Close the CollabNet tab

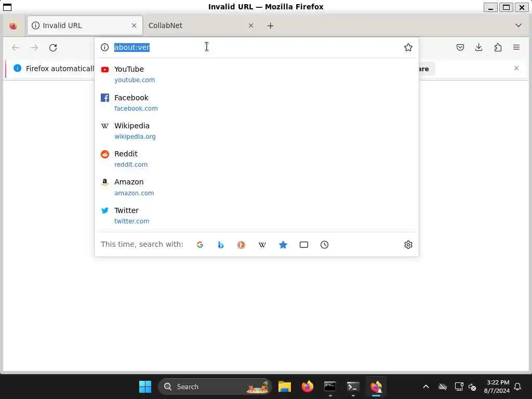(251, 25)
